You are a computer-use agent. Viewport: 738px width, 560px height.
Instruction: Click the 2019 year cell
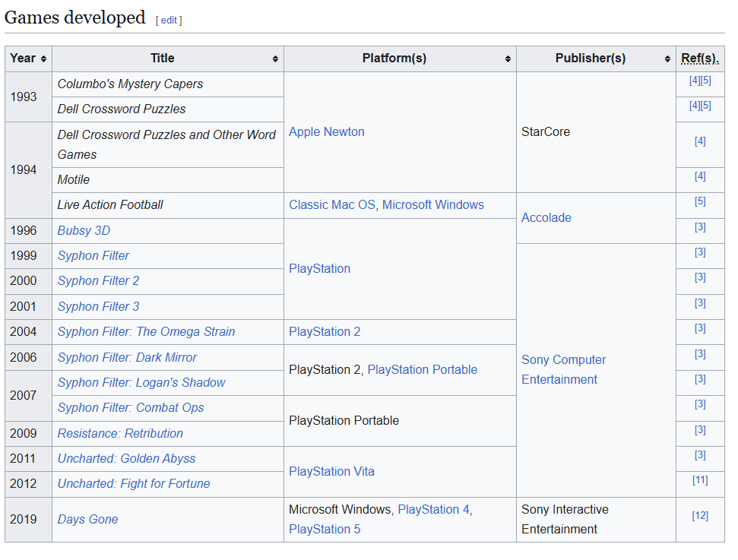coord(28,520)
